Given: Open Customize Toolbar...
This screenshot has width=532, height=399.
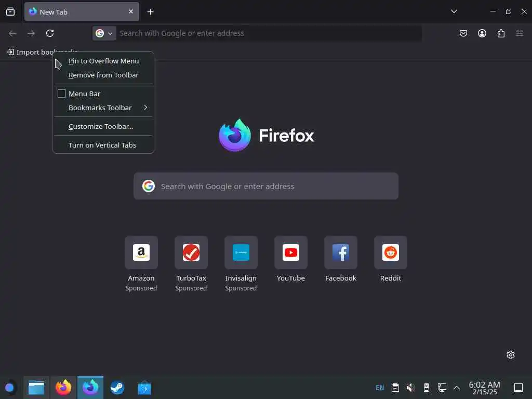Looking at the screenshot, I should pyautogui.click(x=103, y=126).
